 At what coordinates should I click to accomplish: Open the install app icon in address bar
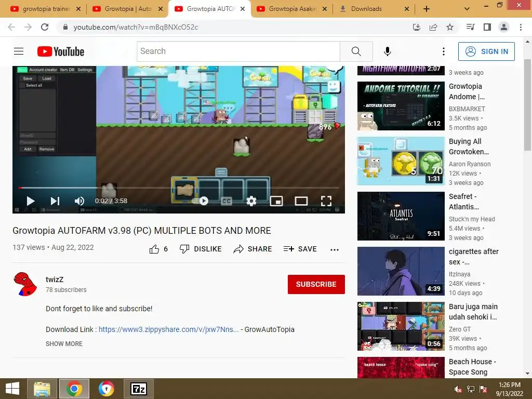[416, 27]
